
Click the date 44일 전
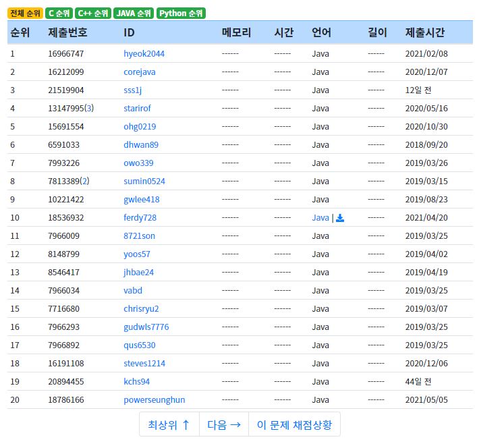[418, 382]
